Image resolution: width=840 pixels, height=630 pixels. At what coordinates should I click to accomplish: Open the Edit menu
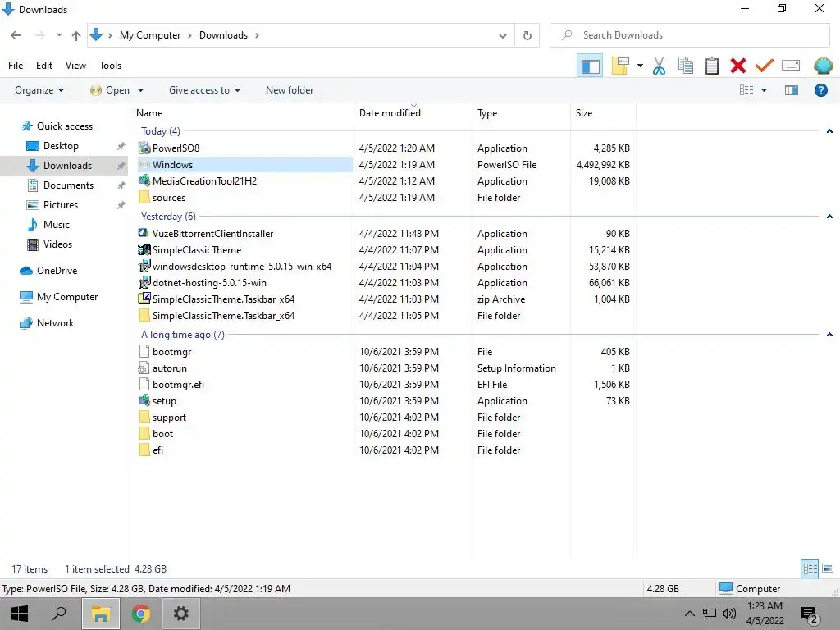(44, 66)
